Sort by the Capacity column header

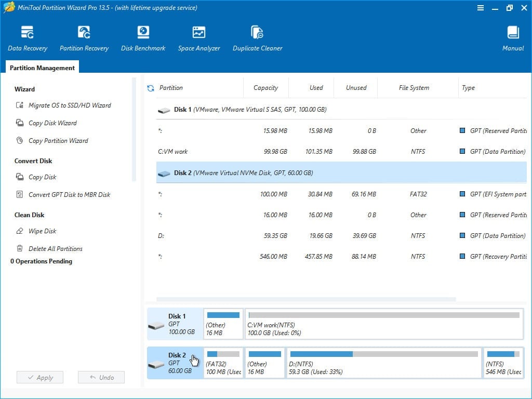tap(265, 87)
